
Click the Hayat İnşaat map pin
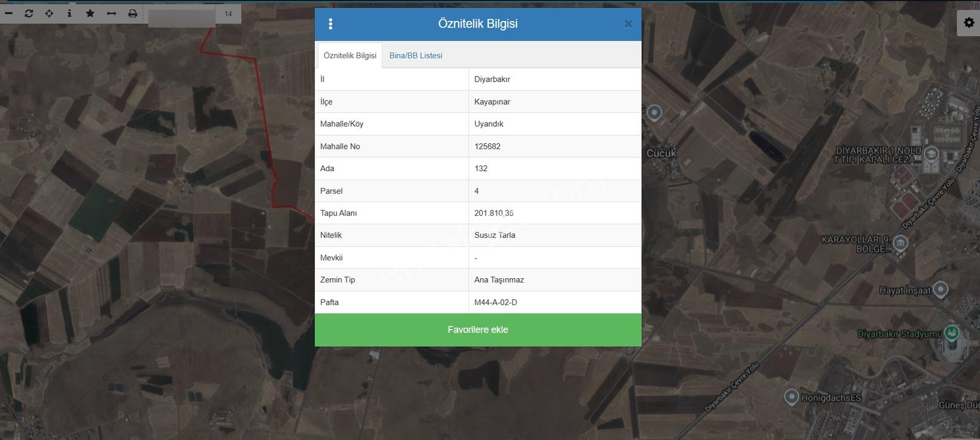tap(941, 289)
